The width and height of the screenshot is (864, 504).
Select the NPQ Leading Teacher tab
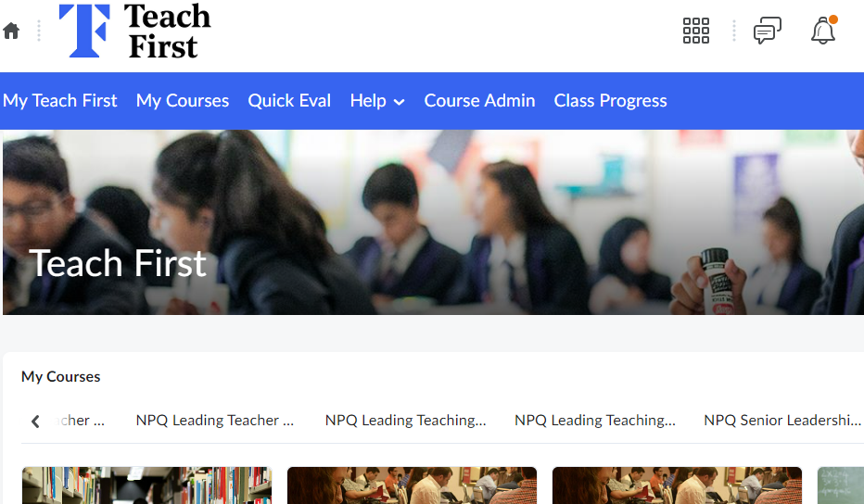pos(215,421)
